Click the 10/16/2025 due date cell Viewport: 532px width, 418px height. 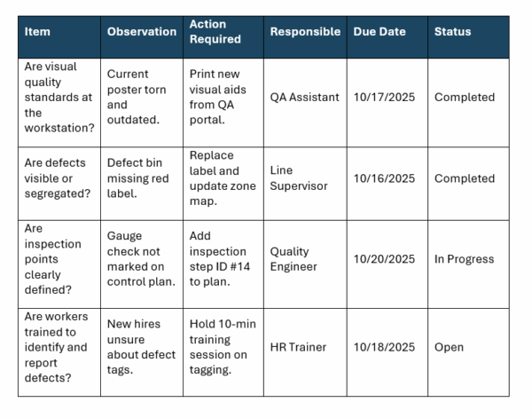coord(384,178)
